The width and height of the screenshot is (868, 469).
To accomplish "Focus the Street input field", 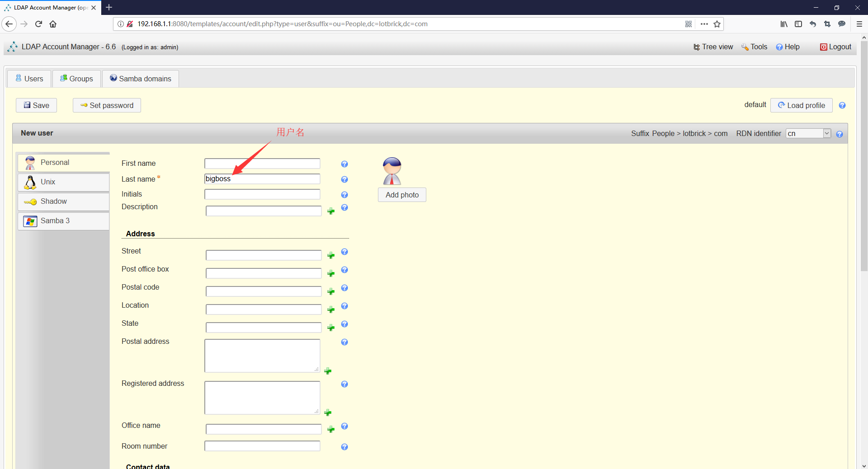I will [264, 255].
